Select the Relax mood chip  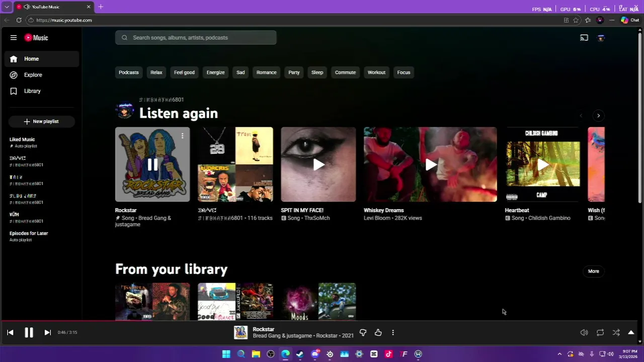point(156,72)
